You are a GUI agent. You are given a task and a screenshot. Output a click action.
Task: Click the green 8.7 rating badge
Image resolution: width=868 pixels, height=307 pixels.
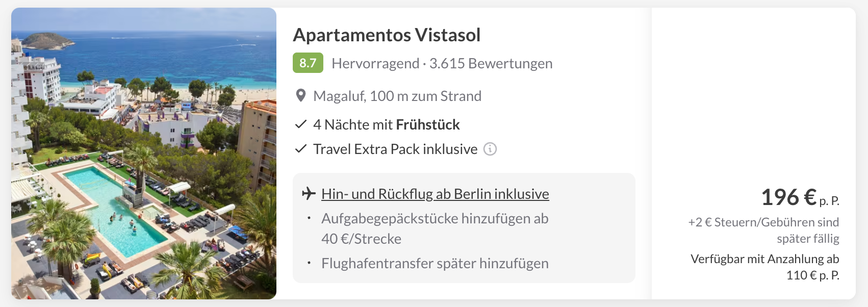308,63
